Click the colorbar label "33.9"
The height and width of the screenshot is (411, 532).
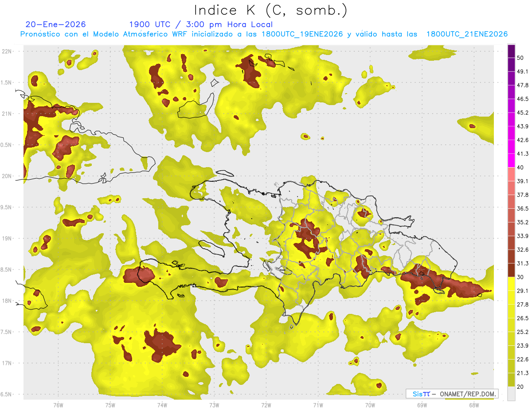point(523,236)
